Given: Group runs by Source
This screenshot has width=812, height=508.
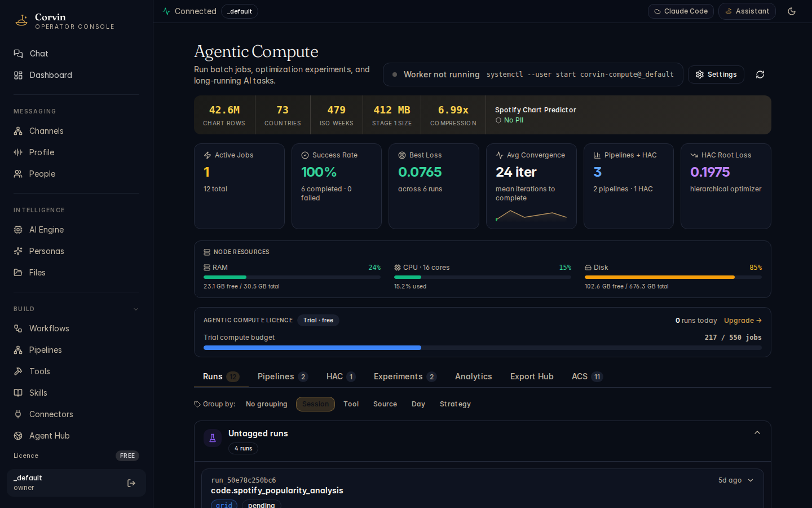Looking at the screenshot, I should [385, 404].
